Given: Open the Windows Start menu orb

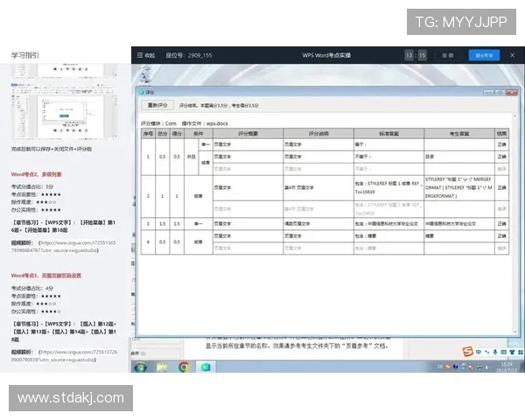Looking at the screenshot, I should [140, 367].
